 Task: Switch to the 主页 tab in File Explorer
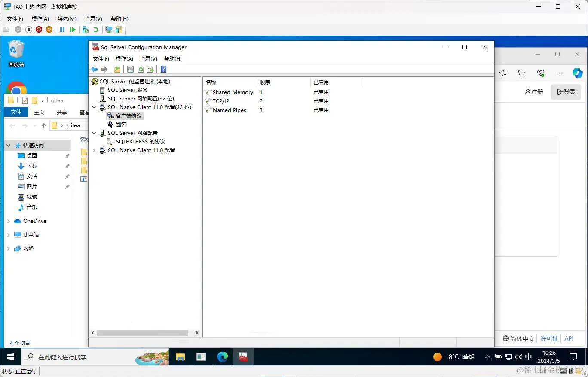[39, 112]
